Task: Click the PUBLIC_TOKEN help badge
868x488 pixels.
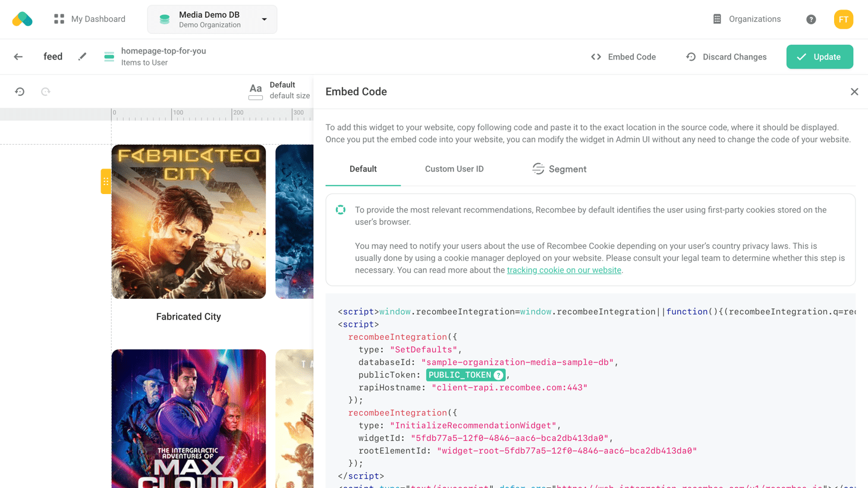Action: [498, 375]
